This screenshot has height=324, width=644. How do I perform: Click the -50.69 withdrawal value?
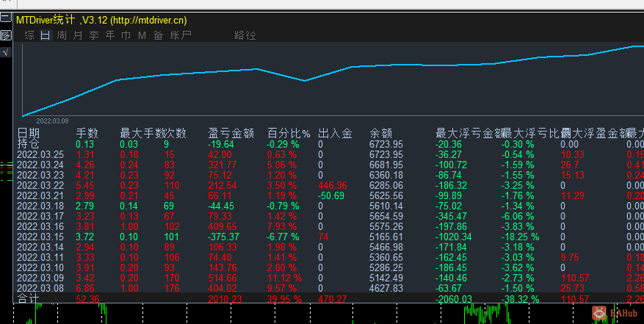[331, 195]
